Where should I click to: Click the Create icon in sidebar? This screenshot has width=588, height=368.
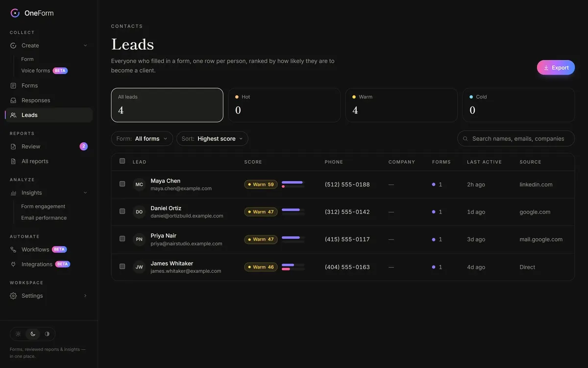coord(13,46)
